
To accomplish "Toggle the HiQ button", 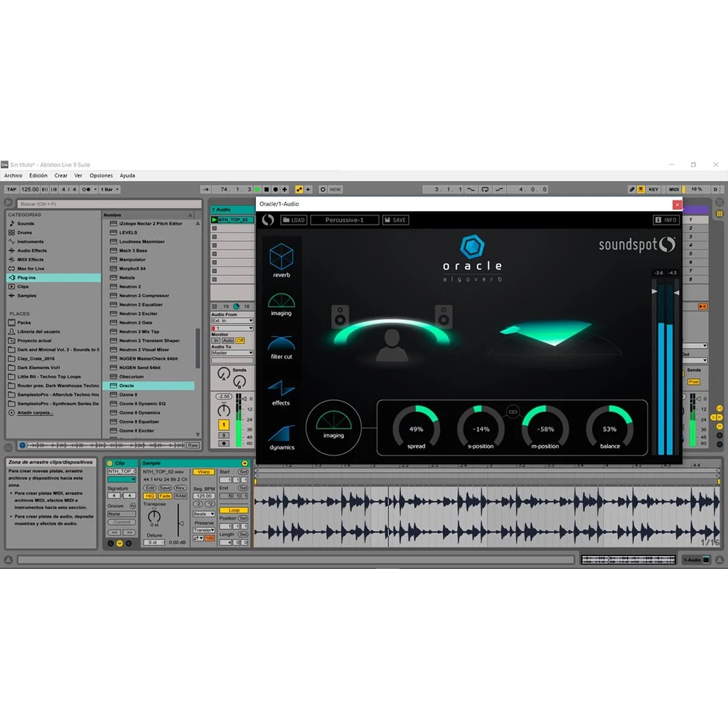I will 149,496.
